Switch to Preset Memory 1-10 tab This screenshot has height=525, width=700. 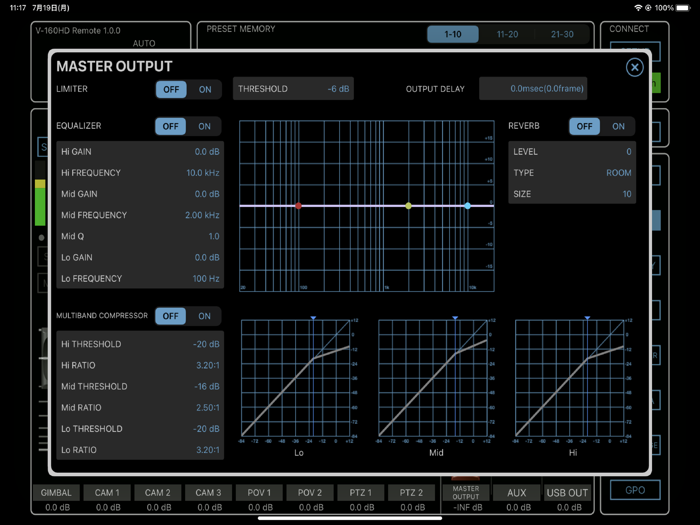click(453, 34)
